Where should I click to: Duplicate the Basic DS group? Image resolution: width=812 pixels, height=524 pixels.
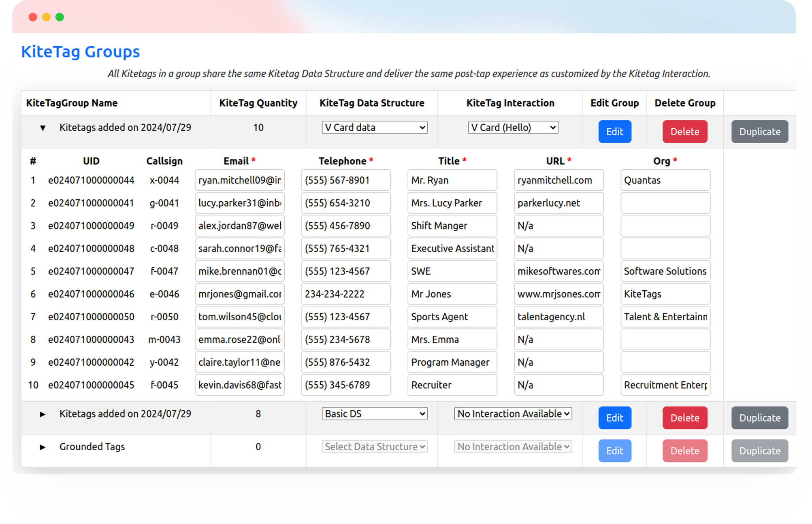coord(759,418)
